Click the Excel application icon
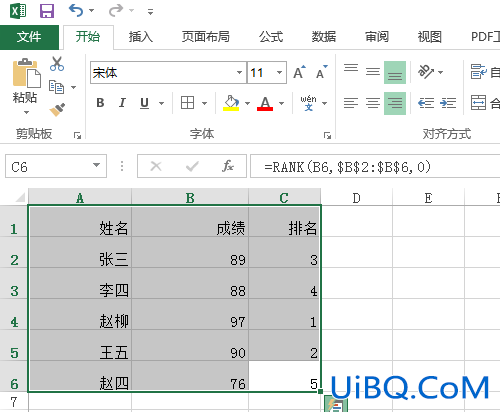Image resolution: width=500 pixels, height=412 pixels. pos(18,11)
